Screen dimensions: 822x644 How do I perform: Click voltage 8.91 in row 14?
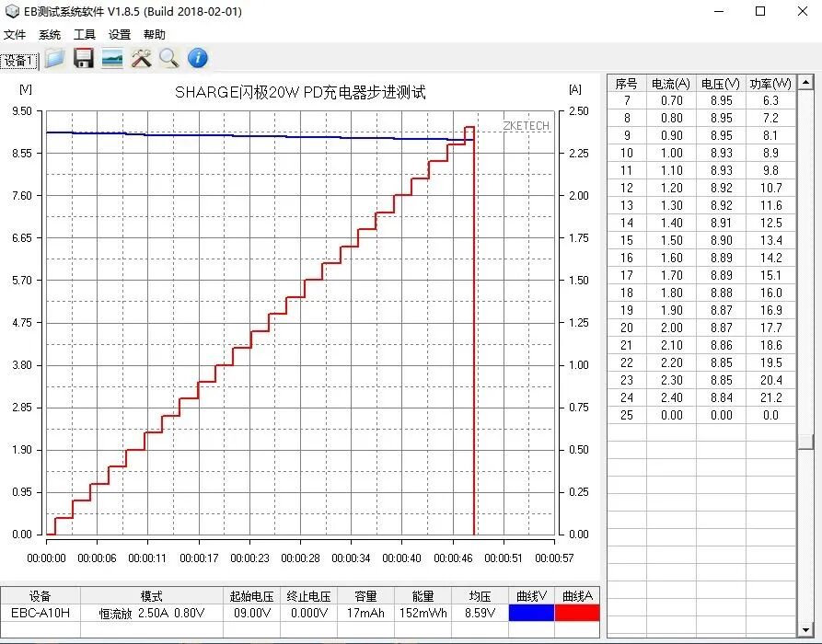pyautogui.click(x=721, y=223)
